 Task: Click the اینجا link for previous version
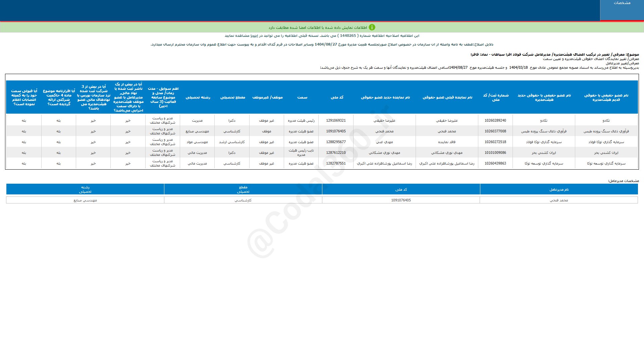coord(254,36)
